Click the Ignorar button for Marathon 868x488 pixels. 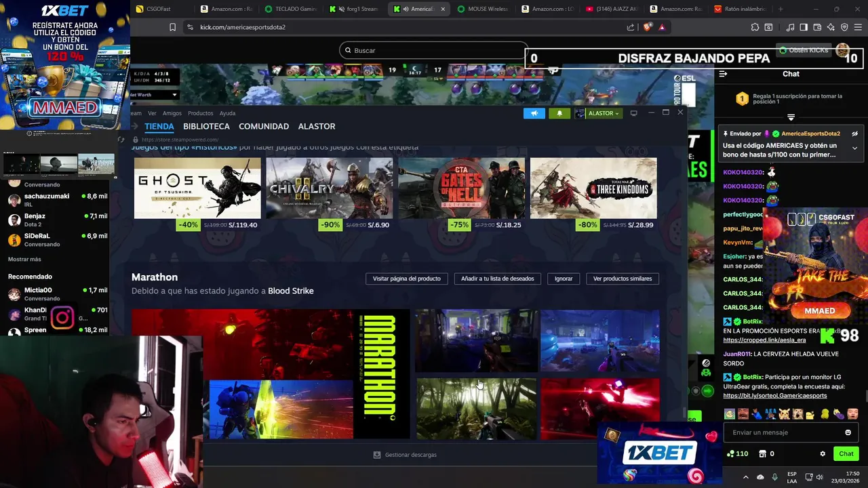(x=564, y=279)
